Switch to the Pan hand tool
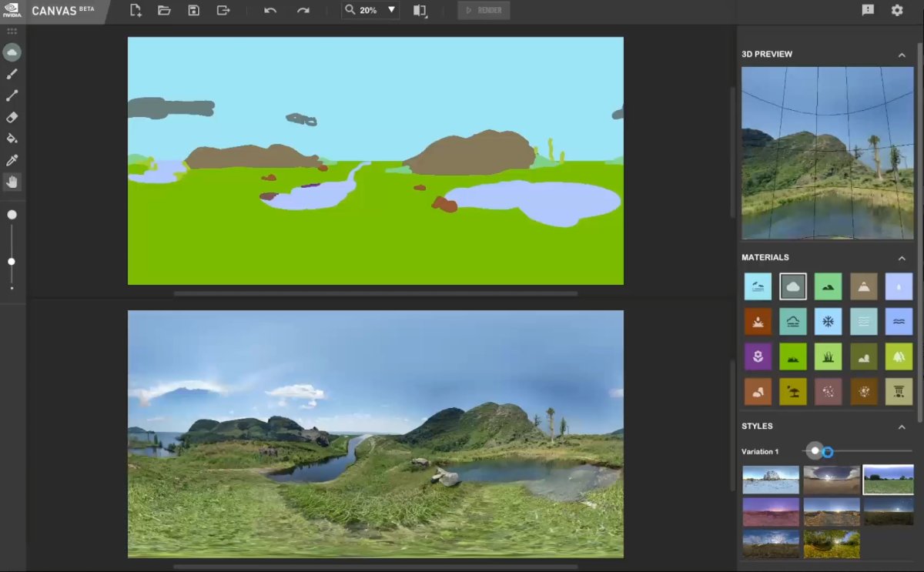924x572 pixels. click(x=12, y=182)
